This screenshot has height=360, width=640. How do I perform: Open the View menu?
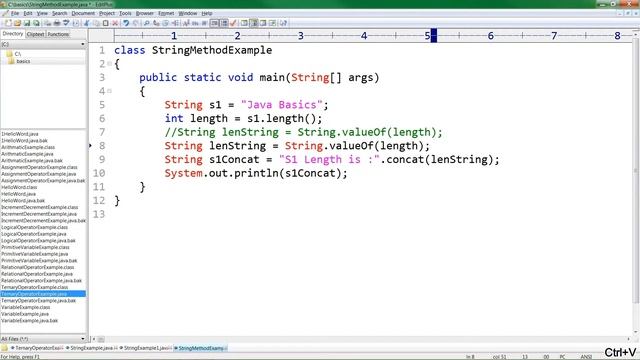coord(42,13)
